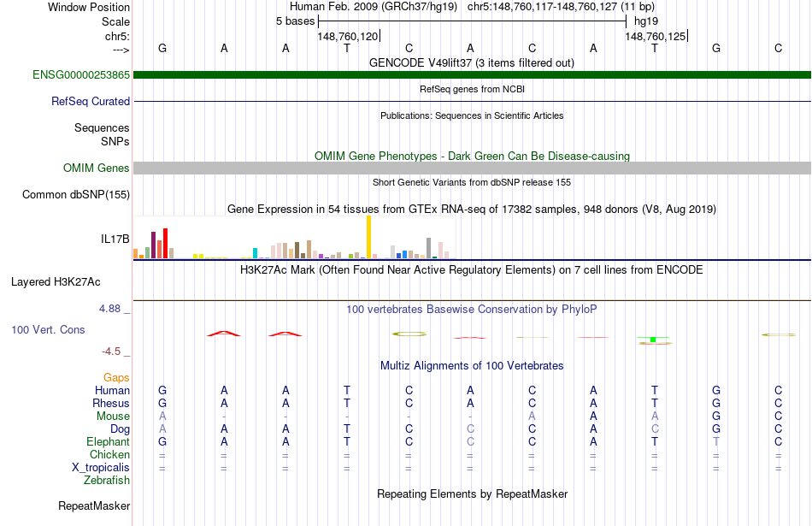
Task: Click GENCODE V49lift37 (3 items filtered out) title
Action: [x=472, y=62]
